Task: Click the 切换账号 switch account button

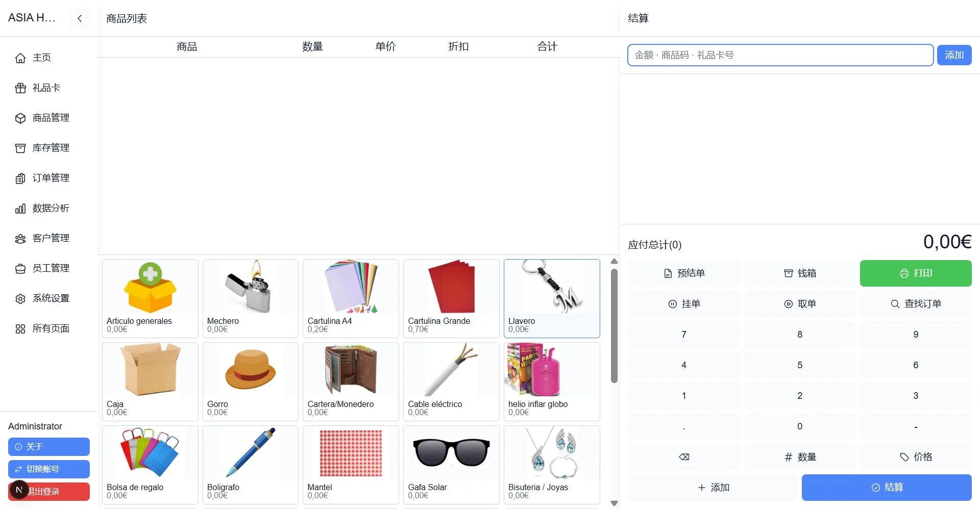Action: tap(49, 469)
